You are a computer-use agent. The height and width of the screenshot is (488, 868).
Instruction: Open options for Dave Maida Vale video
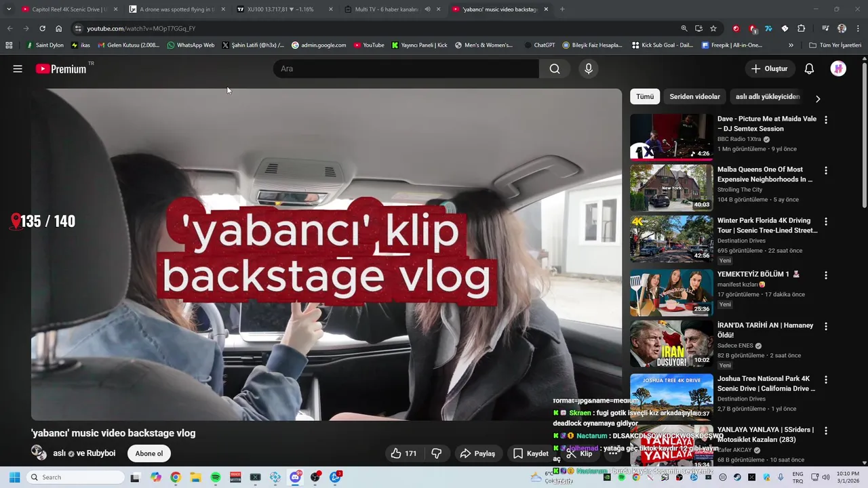pos(825,119)
